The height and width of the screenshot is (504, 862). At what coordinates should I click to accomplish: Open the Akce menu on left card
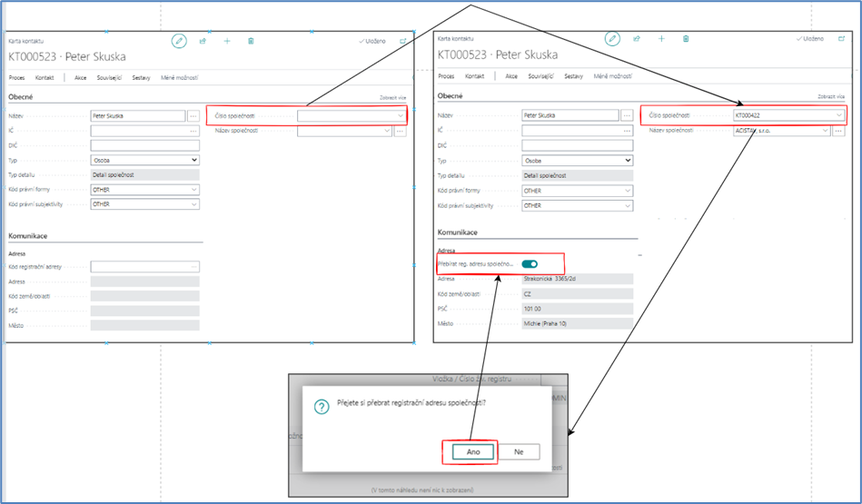pyautogui.click(x=81, y=78)
